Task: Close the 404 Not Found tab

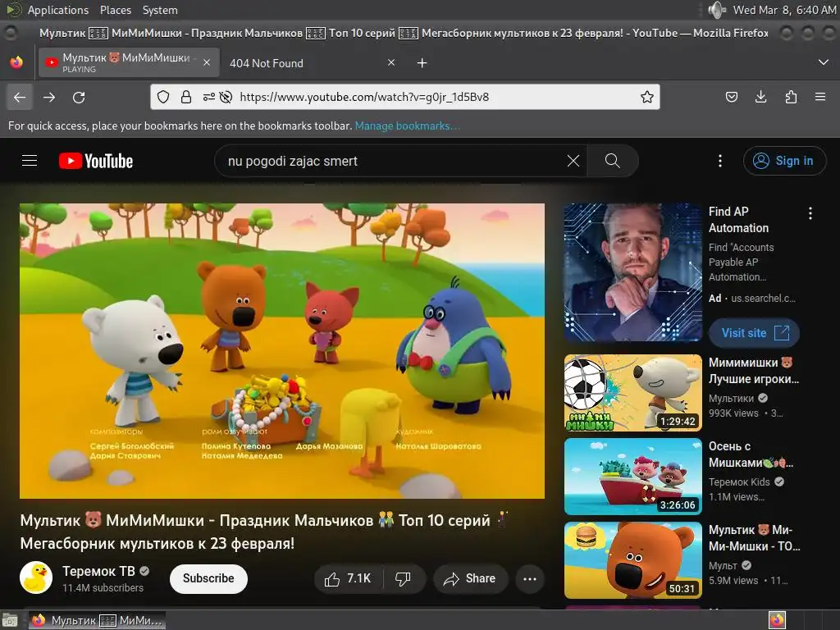Action: coord(391,62)
